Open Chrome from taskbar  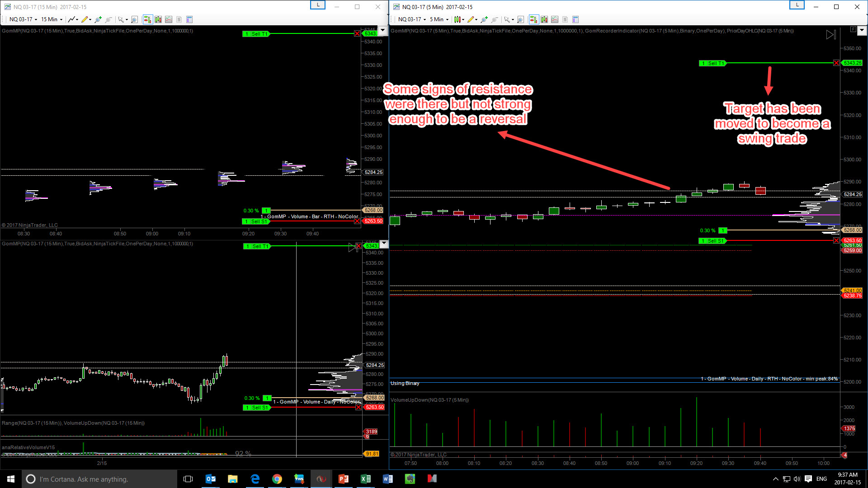coord(277,479)
